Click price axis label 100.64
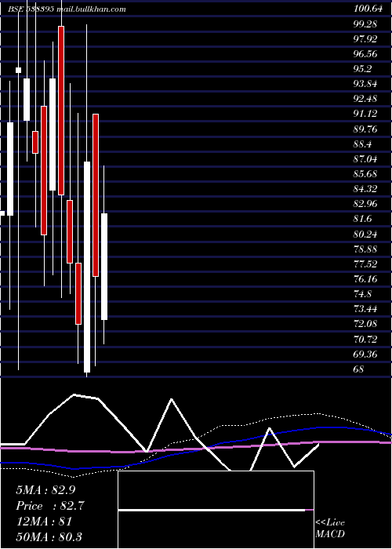Image resolution: width=392 pixels, height=549 pixels. click(368, 9)
